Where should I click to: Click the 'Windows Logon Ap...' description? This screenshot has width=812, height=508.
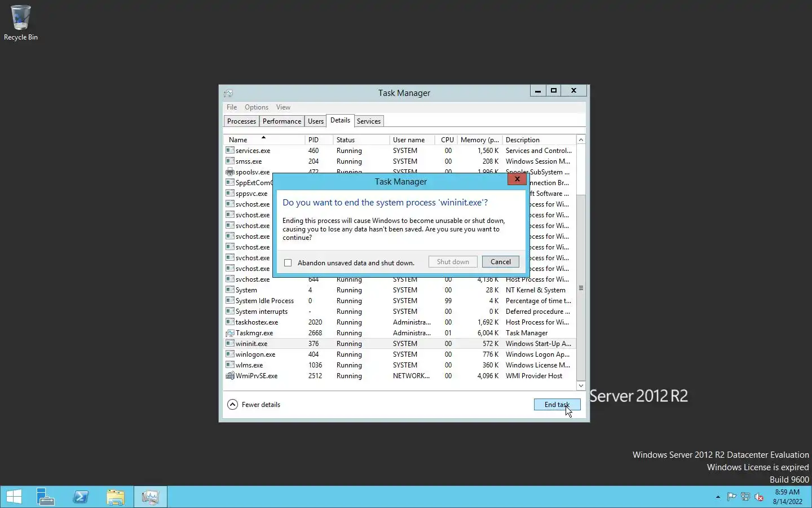[x=538, y=354]
